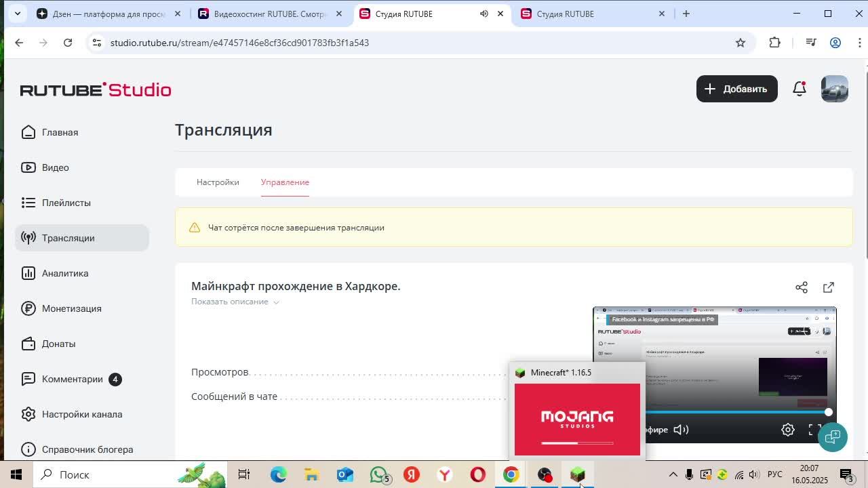Open Настройки канала in sidebar
868x488 pixels.
pyautogui.click(x=81, y=414)
